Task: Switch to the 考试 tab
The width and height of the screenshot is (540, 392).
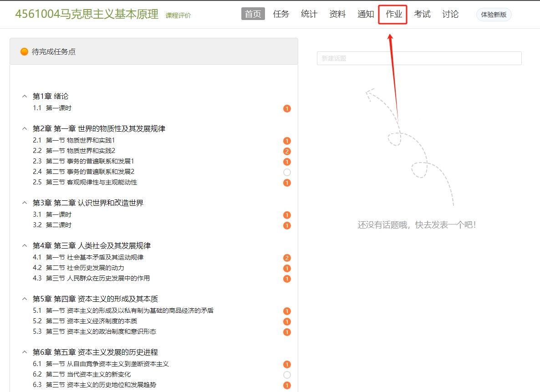Action: click(x=422, y=14)
